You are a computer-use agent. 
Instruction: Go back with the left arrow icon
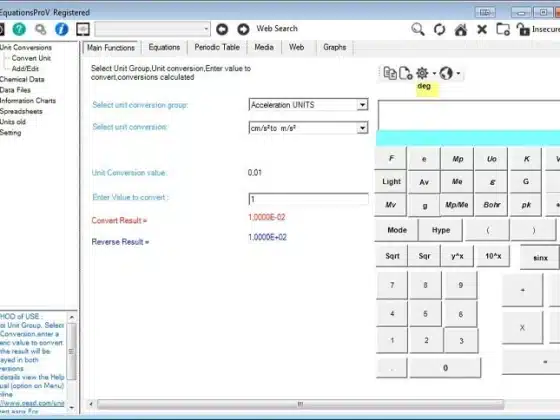click(x=222, y=29)
